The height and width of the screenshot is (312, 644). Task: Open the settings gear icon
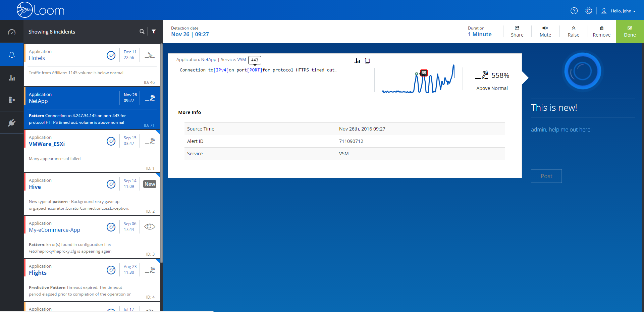point(589,11)
